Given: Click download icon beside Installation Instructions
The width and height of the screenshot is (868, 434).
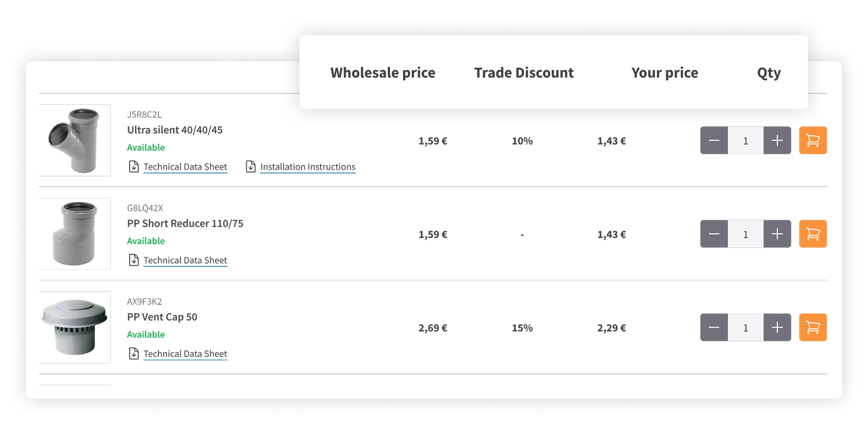Looking at the screenshot, I should pos(251,167).
